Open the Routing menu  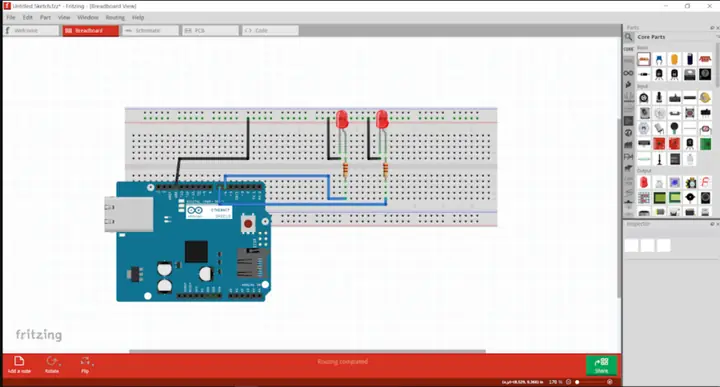(115, 17)
